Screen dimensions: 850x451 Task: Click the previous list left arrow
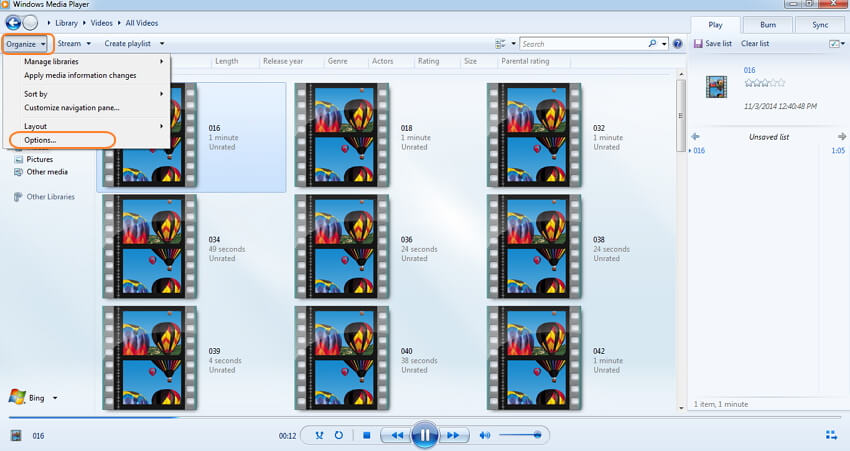point(695,137)
